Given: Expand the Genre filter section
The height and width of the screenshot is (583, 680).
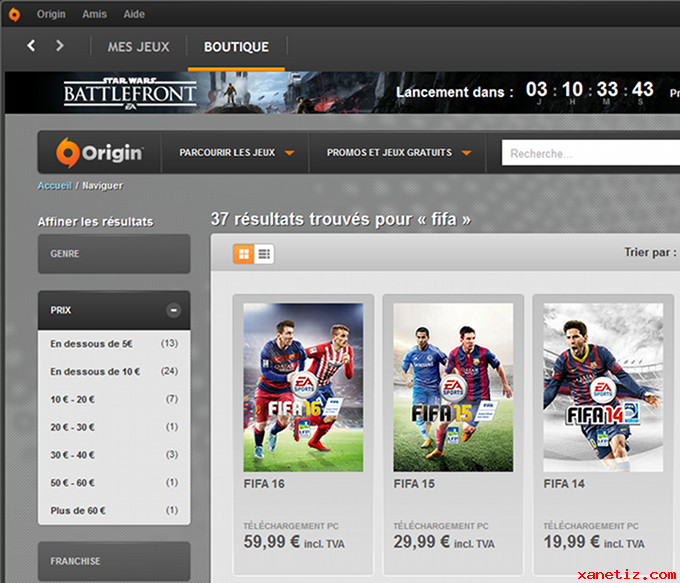Looking at the screenshot, I should (114, 254).
